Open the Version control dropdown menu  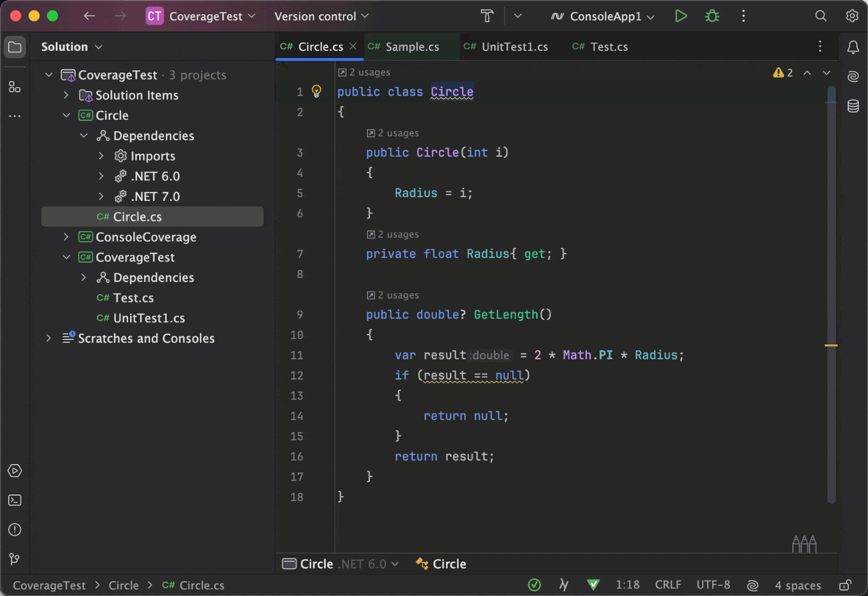tap(321, 17)
